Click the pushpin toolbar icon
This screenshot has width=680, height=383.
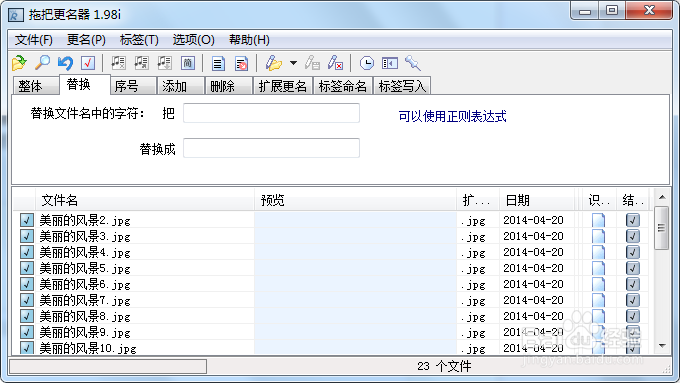click(412, 63)
